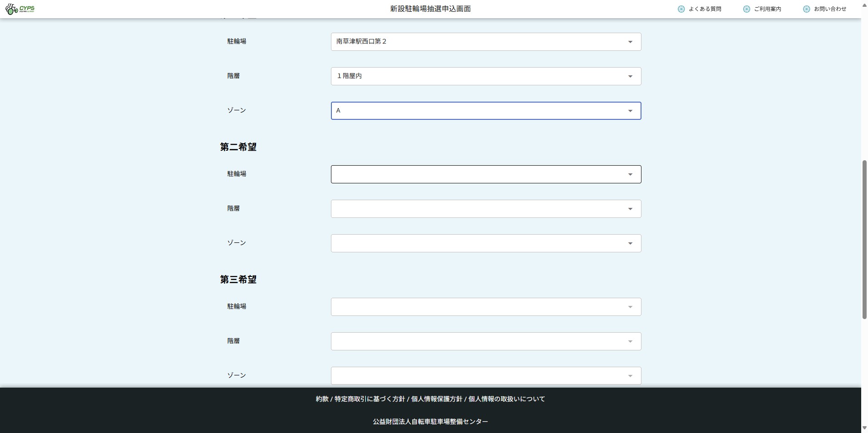Open the 第二希望 駐輪場 dropdown

click(486, 174)
